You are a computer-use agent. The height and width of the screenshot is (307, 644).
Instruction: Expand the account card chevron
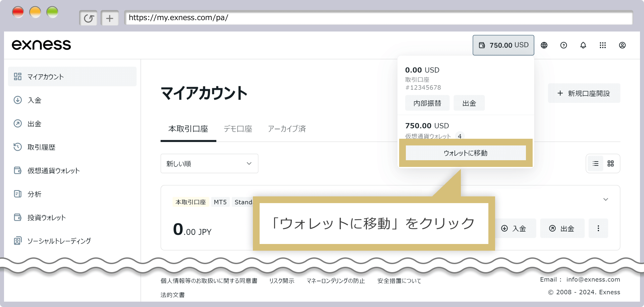pos(606,199)
